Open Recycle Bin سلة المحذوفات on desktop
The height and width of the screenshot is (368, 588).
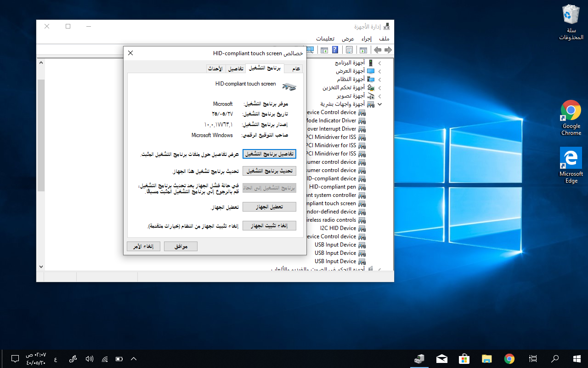point(571,23)
